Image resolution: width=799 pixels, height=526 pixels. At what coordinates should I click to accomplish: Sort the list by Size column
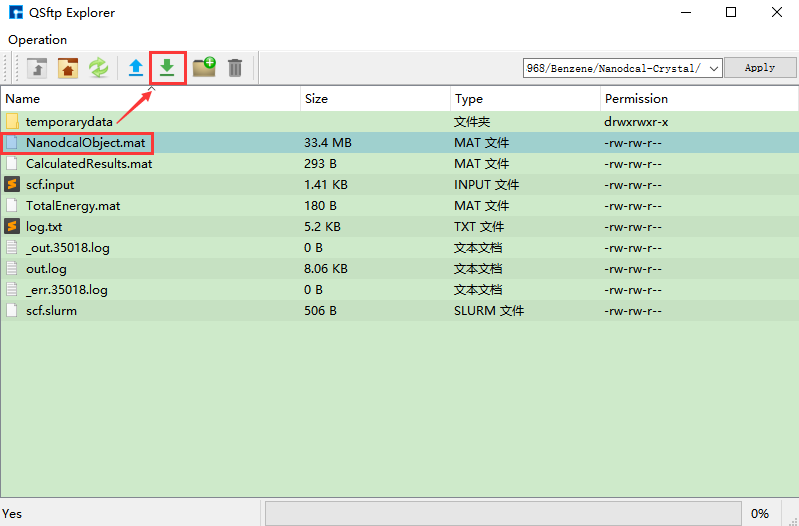pyautogui.click(x=375, y=99)
